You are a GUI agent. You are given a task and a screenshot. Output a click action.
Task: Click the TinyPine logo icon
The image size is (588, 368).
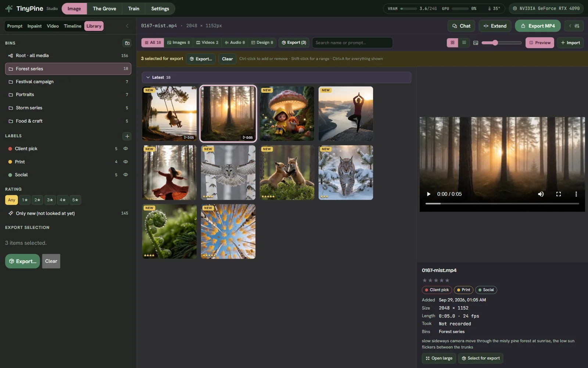[x=9, y=8]
